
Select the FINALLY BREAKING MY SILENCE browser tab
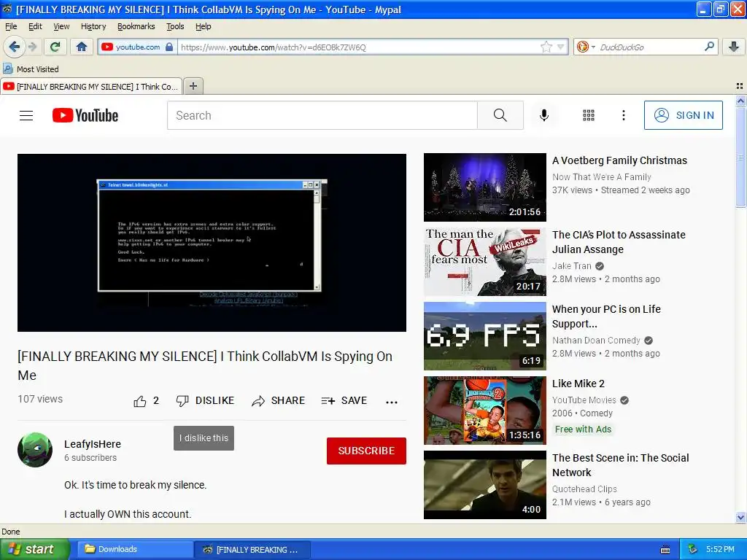coord(91,86)
